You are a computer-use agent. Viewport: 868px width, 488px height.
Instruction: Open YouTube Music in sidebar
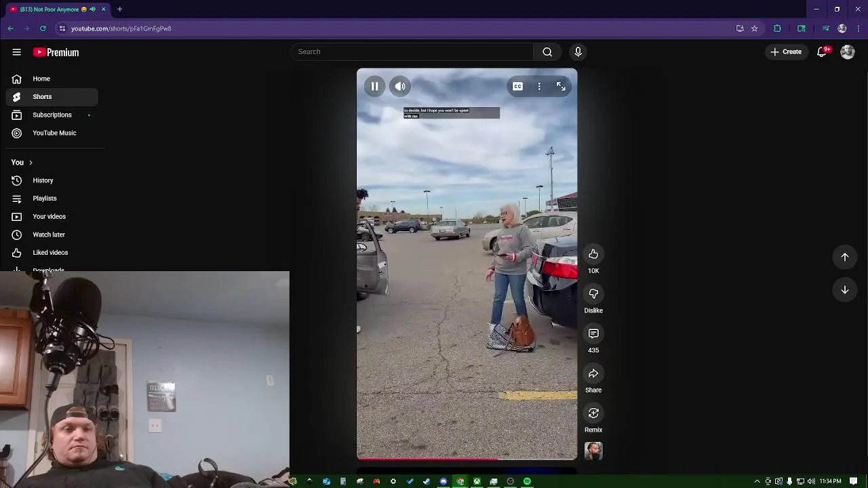coord(52,133)
